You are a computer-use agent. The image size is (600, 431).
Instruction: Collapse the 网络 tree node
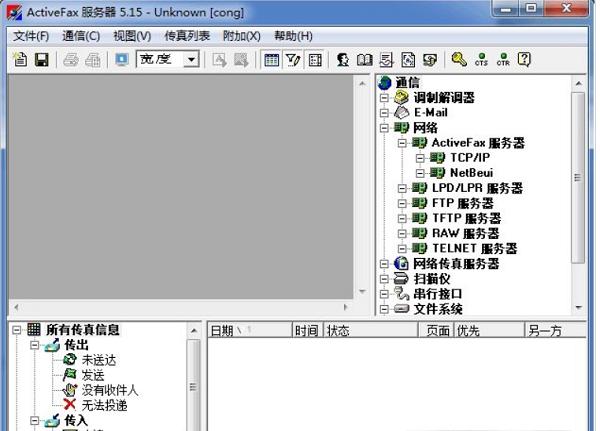384,128
